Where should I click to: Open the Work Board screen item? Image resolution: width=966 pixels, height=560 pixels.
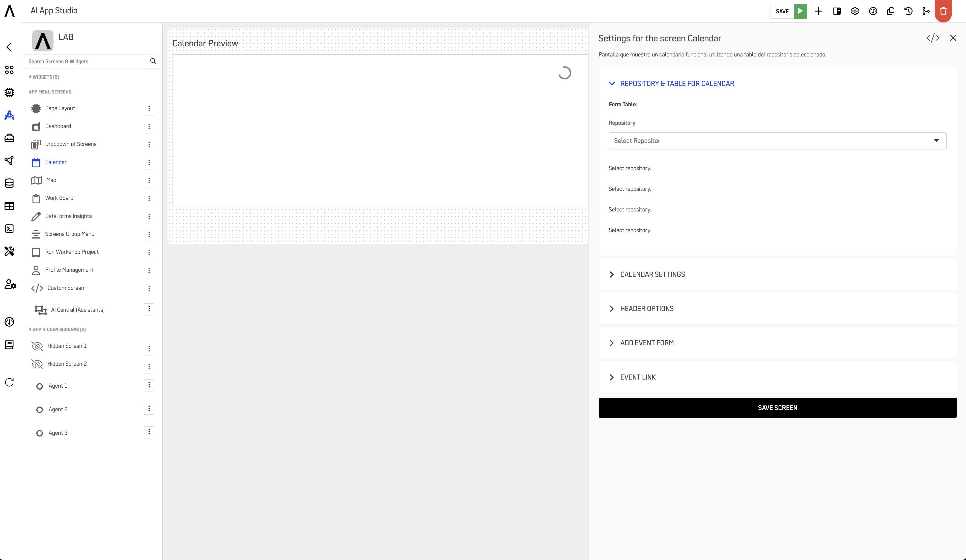click(59, 198)
